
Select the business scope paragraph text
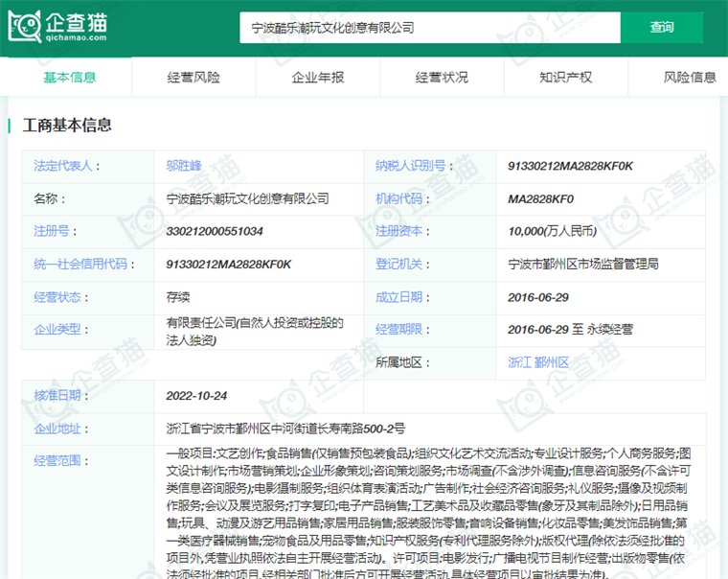point(428,514)
